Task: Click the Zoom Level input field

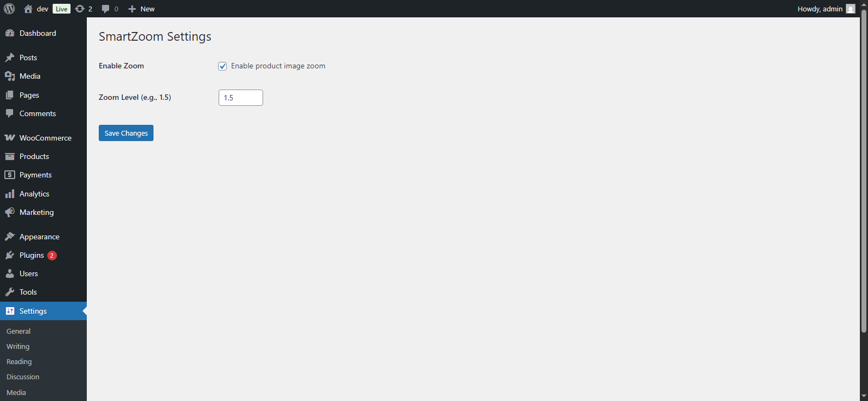Action: click(241, 98)
